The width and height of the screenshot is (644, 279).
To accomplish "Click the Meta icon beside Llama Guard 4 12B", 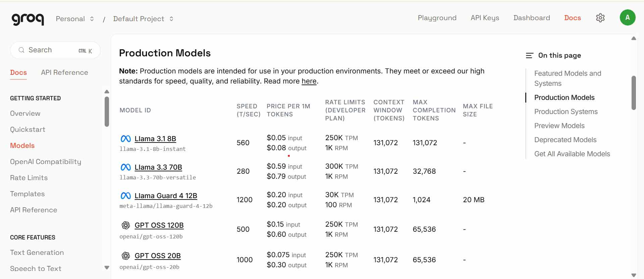I will coord(126,196).
